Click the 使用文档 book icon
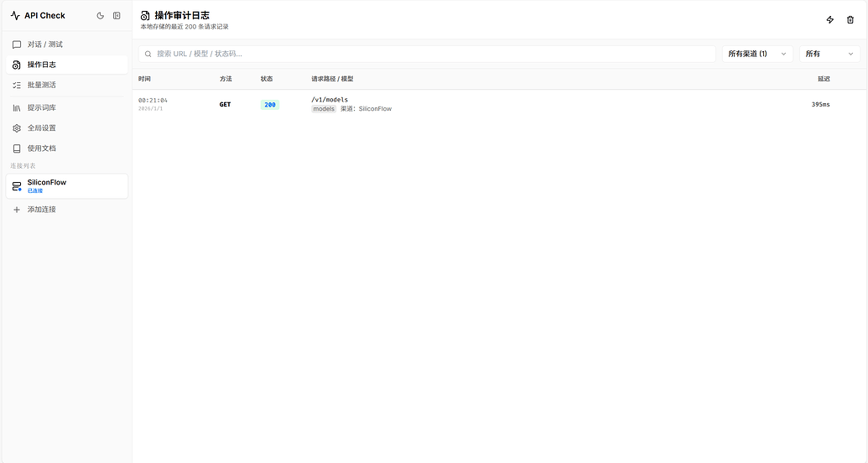868x463 pixels. point(17,148)
